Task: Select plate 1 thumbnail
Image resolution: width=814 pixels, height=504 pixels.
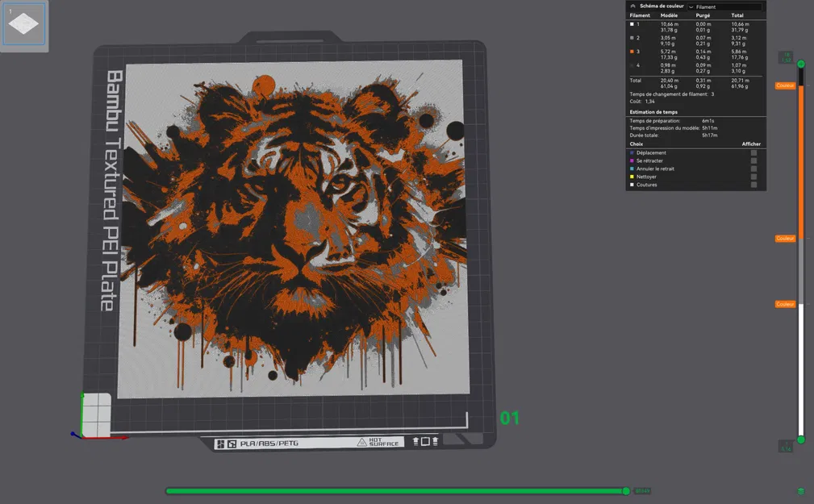Action: point(24,24)
